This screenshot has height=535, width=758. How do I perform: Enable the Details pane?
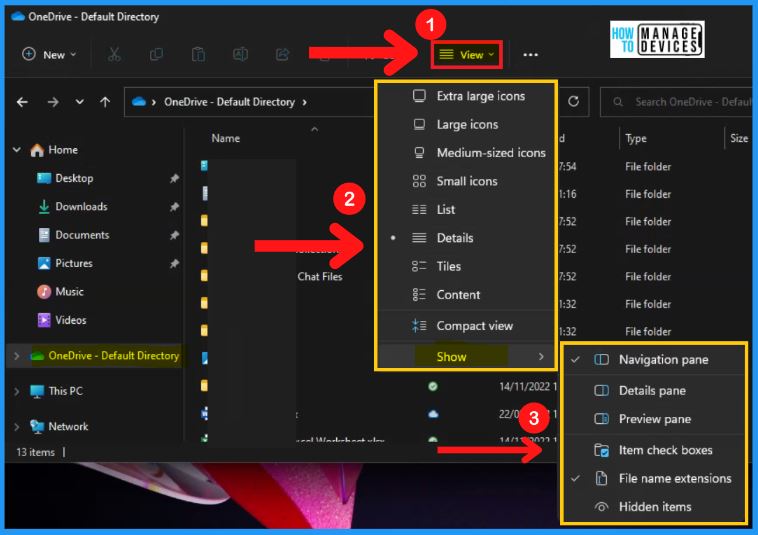(x=654, y=390)
